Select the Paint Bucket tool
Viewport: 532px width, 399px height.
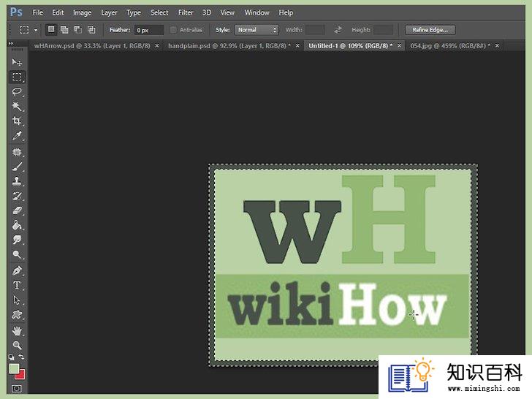point(17,225)
